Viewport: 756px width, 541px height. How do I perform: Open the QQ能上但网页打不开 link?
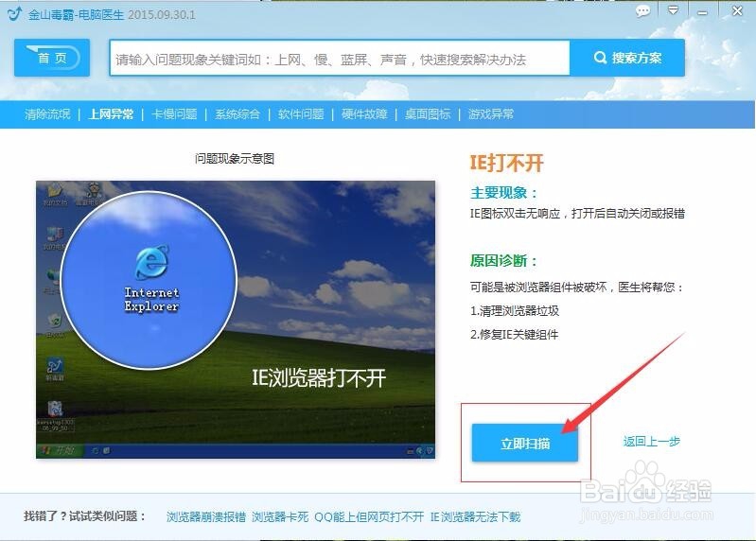(369, 517)
